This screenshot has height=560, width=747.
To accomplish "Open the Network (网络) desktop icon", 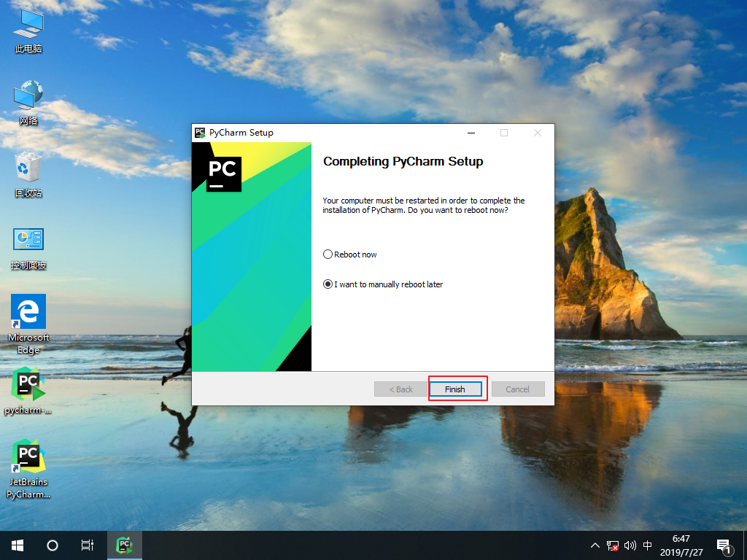I will click(28, 98).
